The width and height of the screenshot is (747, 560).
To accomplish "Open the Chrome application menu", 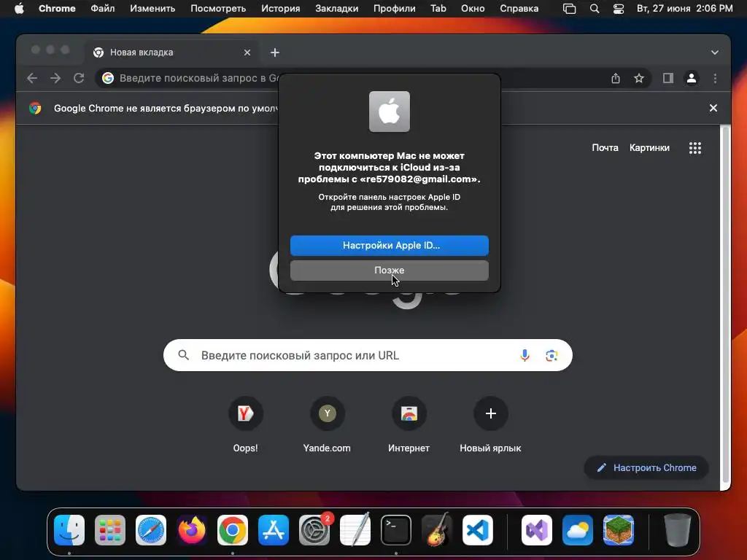I will 57,9.
